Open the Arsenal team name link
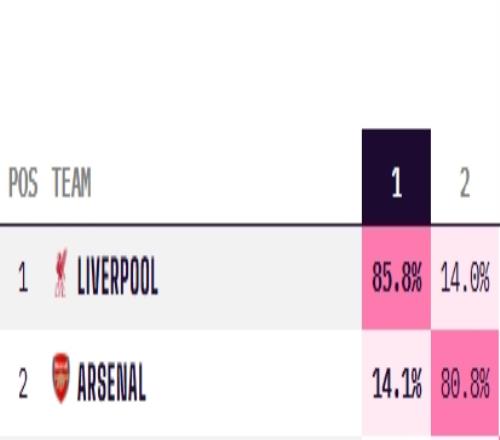The image size is (500, 440). tap(111, 382)
